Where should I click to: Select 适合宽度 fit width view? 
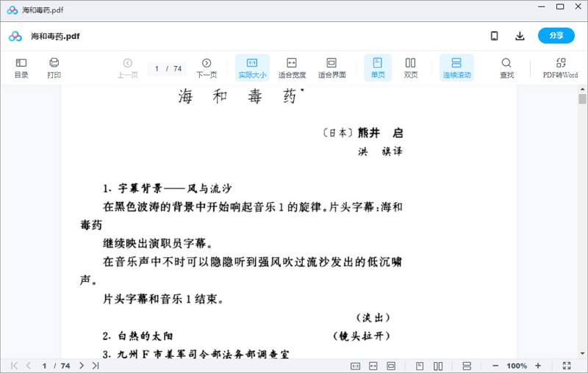(292, 68)
